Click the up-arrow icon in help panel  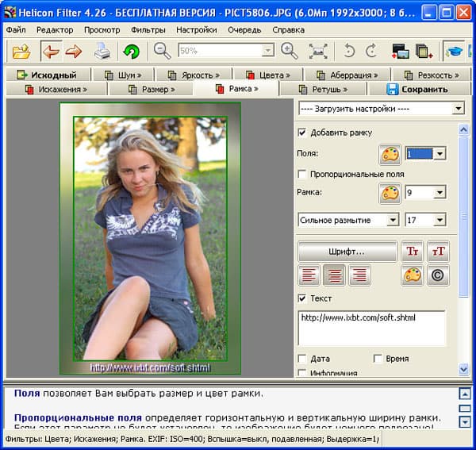pos(465,394)
